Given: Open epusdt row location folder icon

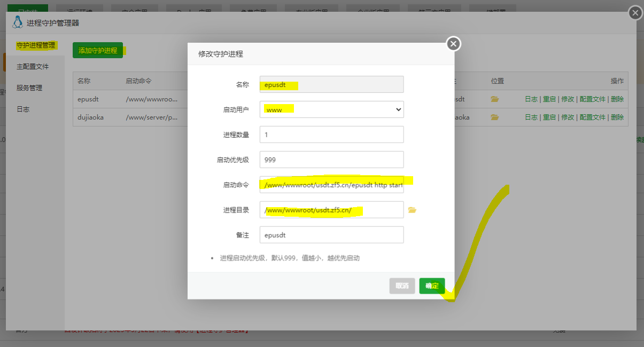Looking at the screenshot, I should 494,99.
